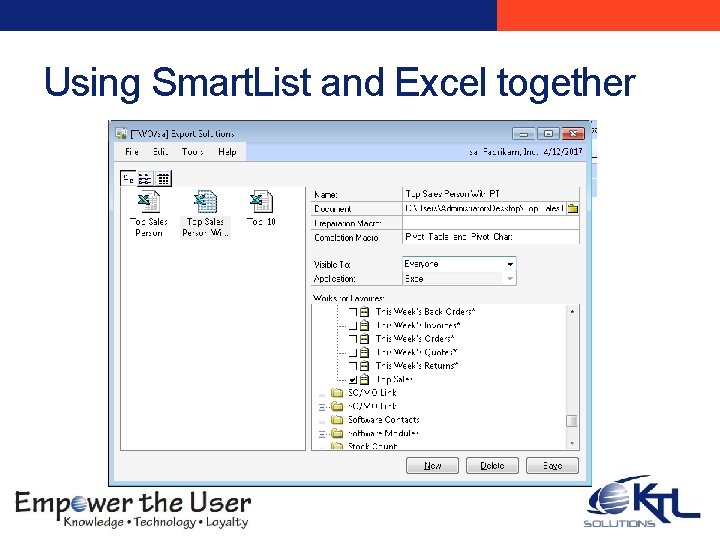Expand the Software Modules folder node

tap(322, 433)
